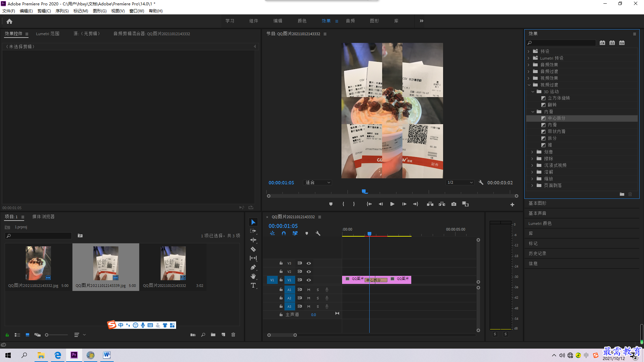Image resolution: width=644 pixels, height=362 pixels.
Task: Expand the 音频效果 folder
Action: tap(529, 65)
